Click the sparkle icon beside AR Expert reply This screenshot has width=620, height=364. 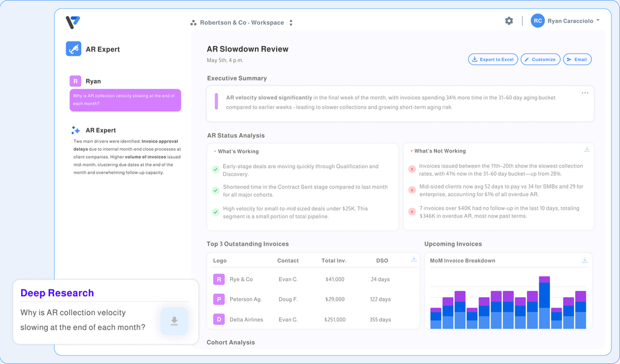click(x=76, y=130)
